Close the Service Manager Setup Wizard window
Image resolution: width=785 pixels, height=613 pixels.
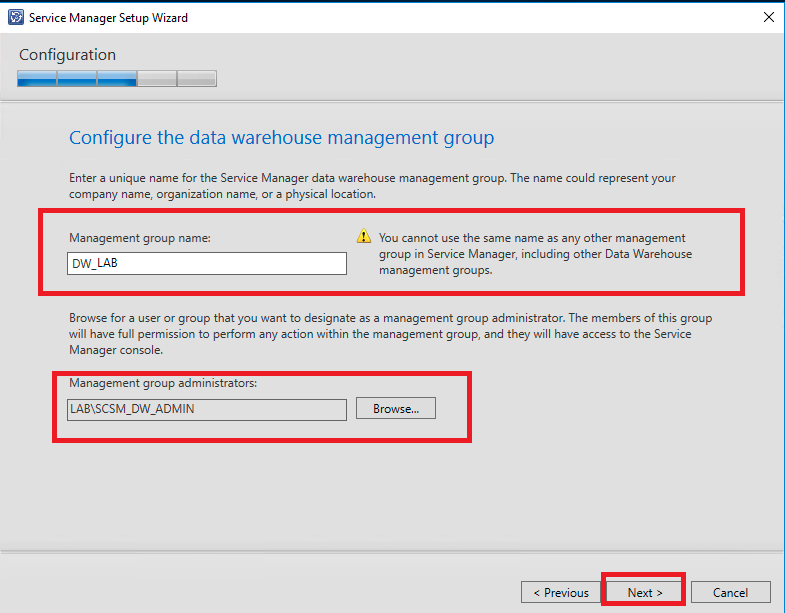[768, 17]
